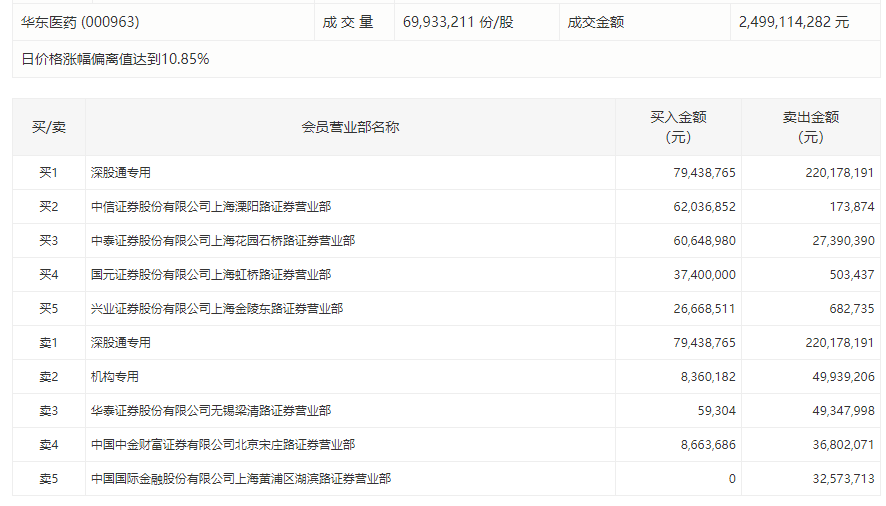Select 深股通专用 in the 卖1 row
The height and width of the screenshot is (506, 886).
click(121, 342)
